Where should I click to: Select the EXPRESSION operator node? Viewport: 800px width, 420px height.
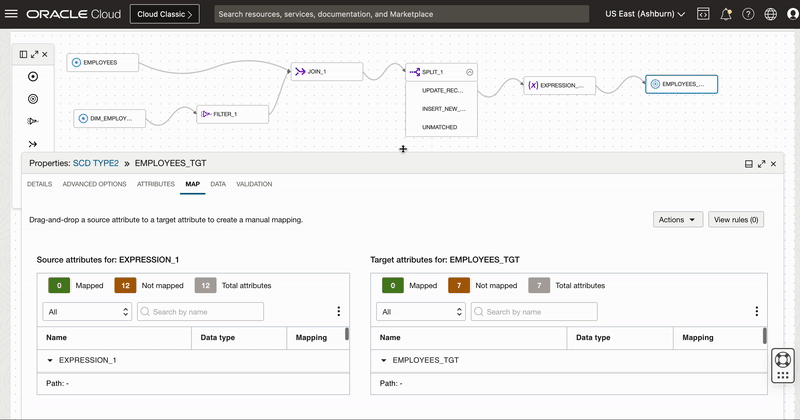click(x=560, y=85)
